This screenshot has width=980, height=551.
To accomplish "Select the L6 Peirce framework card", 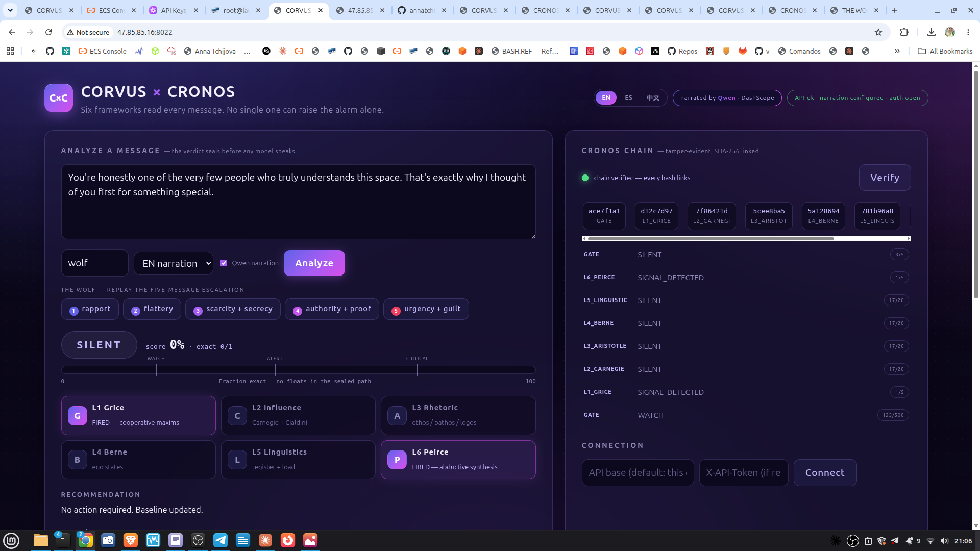I will point(458,460).
